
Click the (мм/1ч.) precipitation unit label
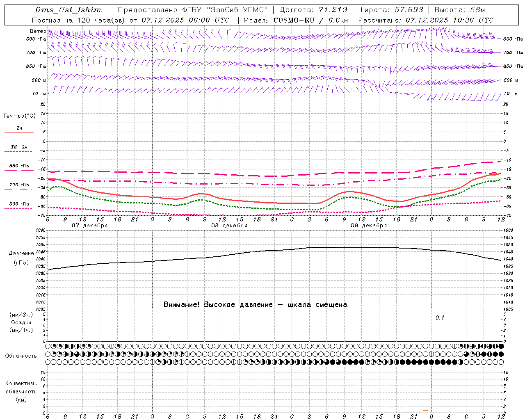21,330
